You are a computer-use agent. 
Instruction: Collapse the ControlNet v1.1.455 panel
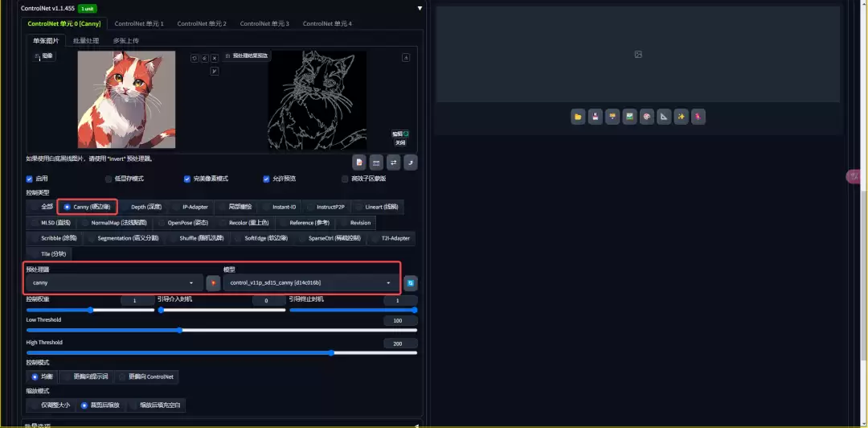point(420,8)
